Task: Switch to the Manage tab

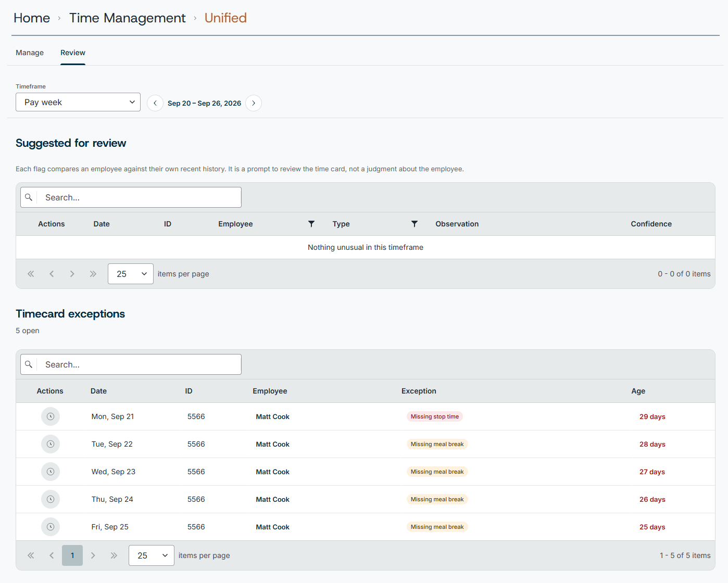Action: click(30, 53)
